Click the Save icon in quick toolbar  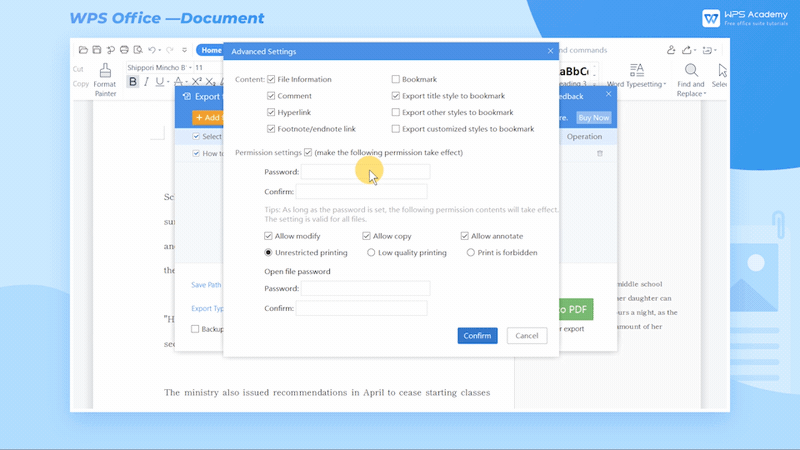(96, 50)
